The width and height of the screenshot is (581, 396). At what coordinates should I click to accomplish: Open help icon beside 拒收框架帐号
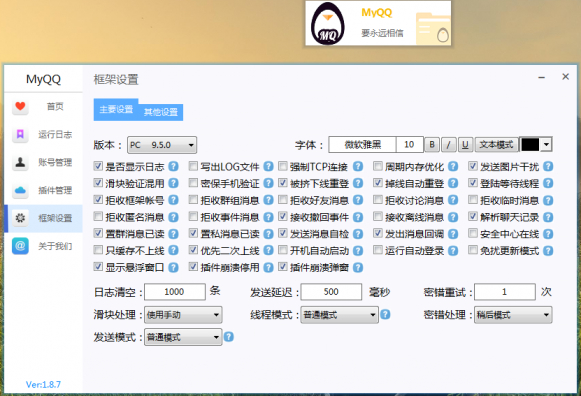pyautogui.click(x=173, y=200)
